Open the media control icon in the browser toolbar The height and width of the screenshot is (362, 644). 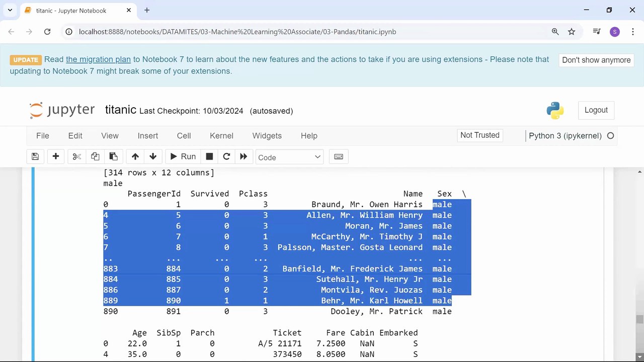click(x=597, y=32)
